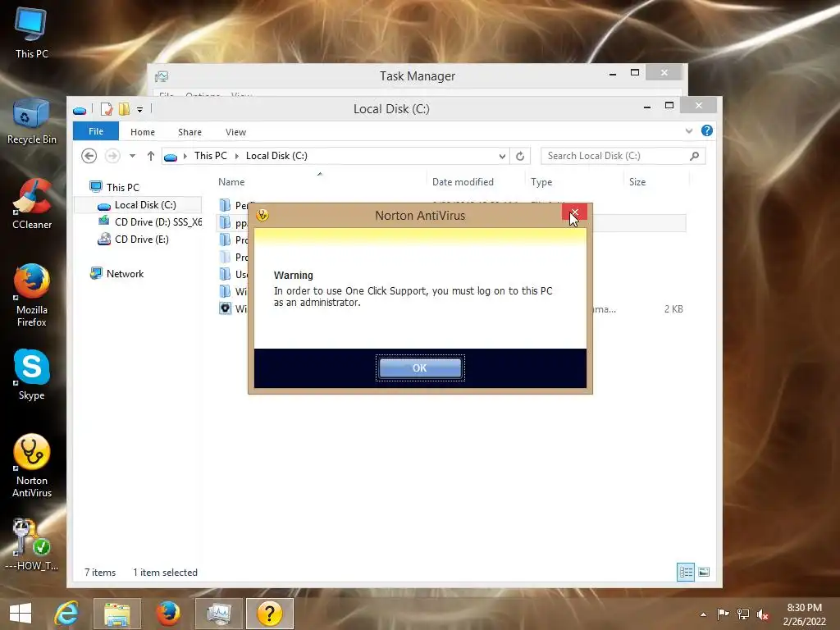Sort by Date modified column header

coord(463,182)
